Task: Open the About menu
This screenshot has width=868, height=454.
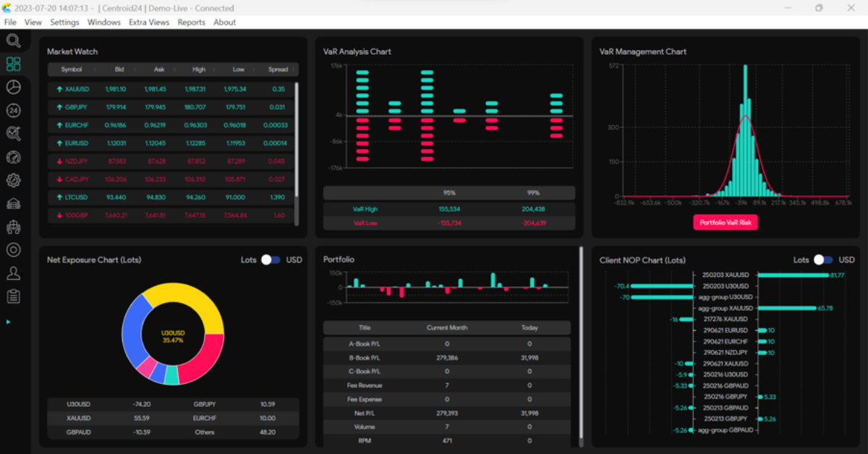Action: [x=224, y=22]
